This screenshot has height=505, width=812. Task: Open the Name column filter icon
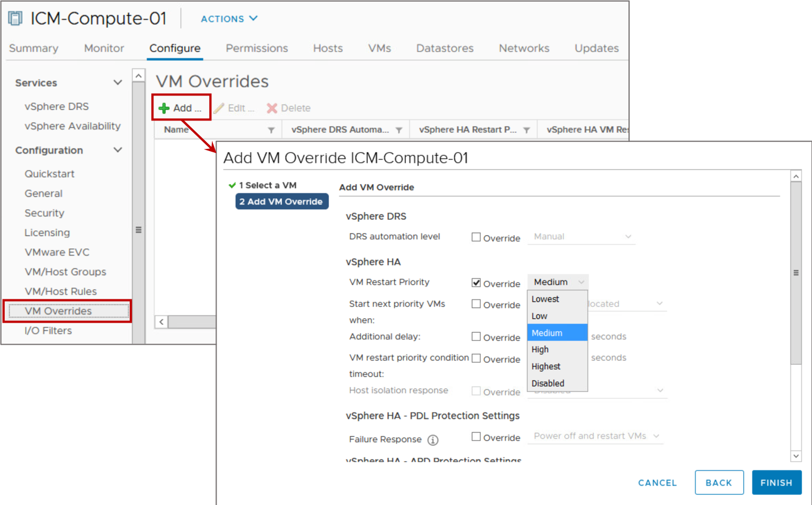(x=271, y=130)
